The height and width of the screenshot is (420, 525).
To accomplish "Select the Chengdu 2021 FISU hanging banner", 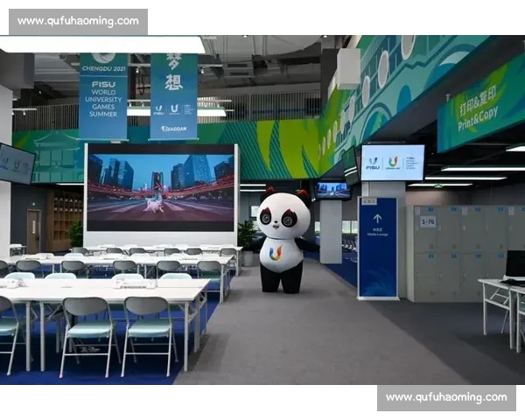I will 103,96.
